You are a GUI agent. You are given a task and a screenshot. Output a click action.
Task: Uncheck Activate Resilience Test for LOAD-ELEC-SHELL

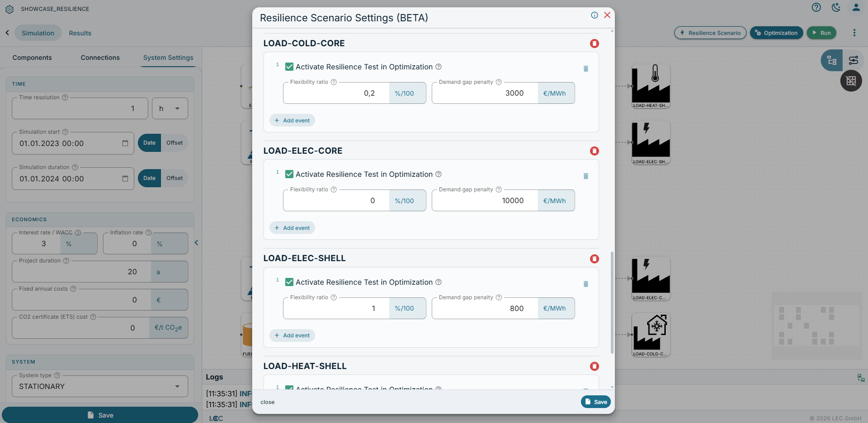(289, 282)
